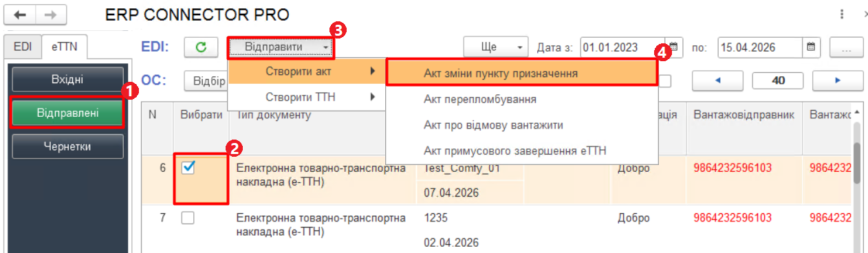This screenshot has height=253, width=868.
Task: Click the ellipsis button beside the date range
Action: coord(847,48)
